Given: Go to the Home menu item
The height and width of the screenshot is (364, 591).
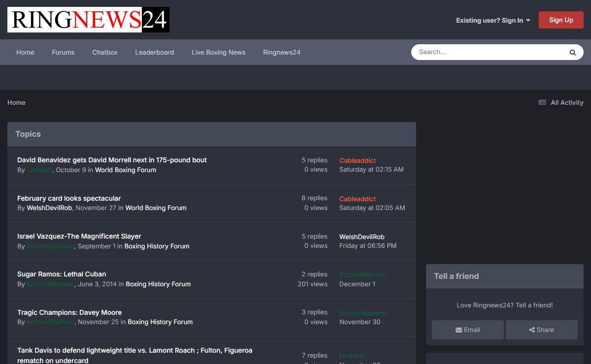Looking at the screenshot, I should [25, 52].
